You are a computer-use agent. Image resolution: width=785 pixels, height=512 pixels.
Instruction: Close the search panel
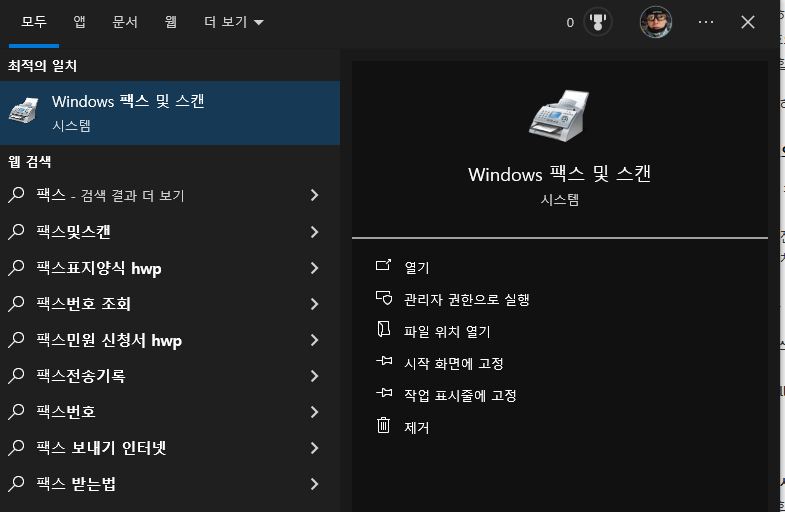point(748,22)
